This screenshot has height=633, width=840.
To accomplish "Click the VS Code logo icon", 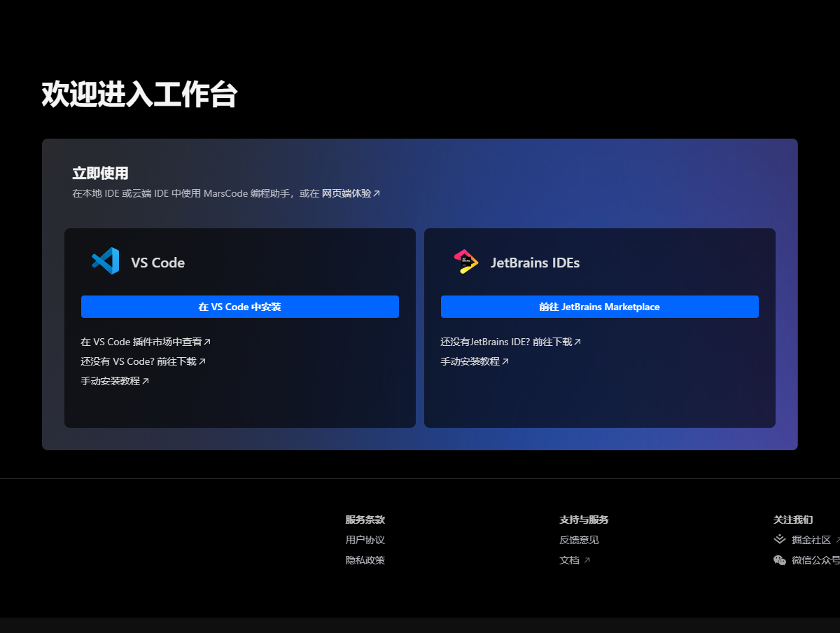I will tap(105, 261).
